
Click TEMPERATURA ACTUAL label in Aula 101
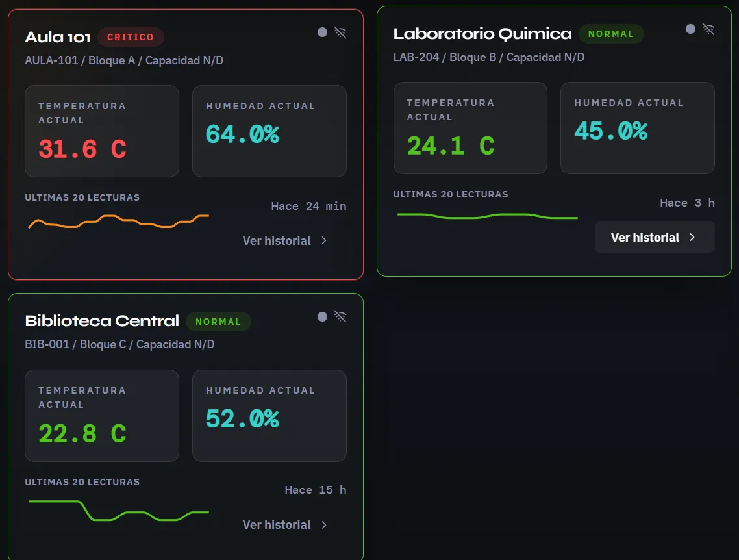pyautogui.click(x=82, y=113)
